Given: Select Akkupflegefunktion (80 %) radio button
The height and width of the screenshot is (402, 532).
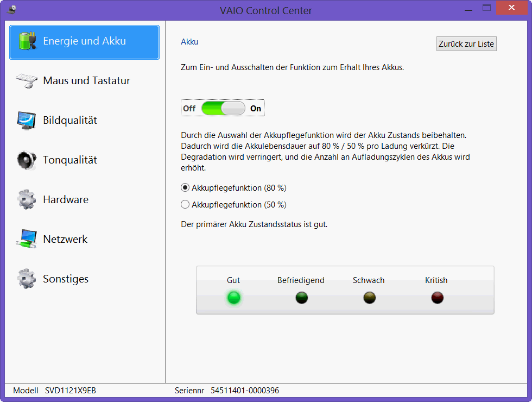Looking at the screenshot, I should (x=185, y=188).
